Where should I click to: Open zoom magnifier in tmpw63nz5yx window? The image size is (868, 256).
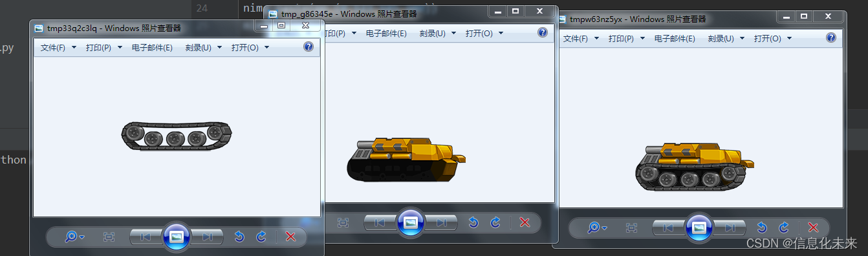(597, 228)
